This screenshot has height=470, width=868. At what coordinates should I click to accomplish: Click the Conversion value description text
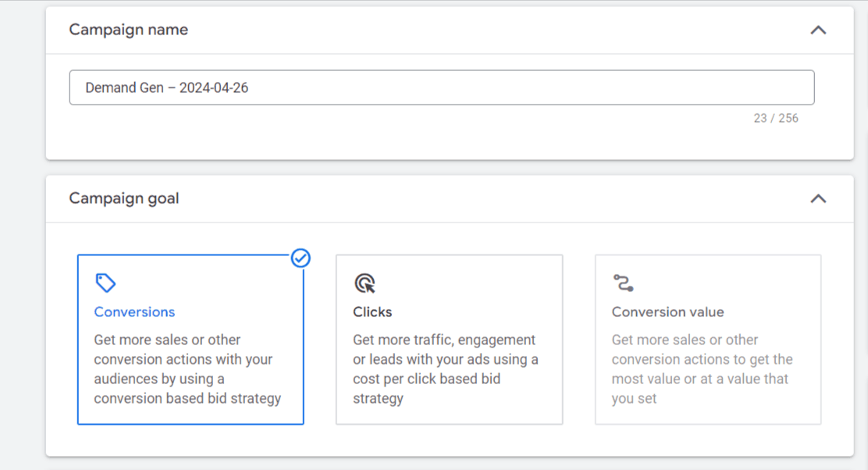[x=702, y=369]
